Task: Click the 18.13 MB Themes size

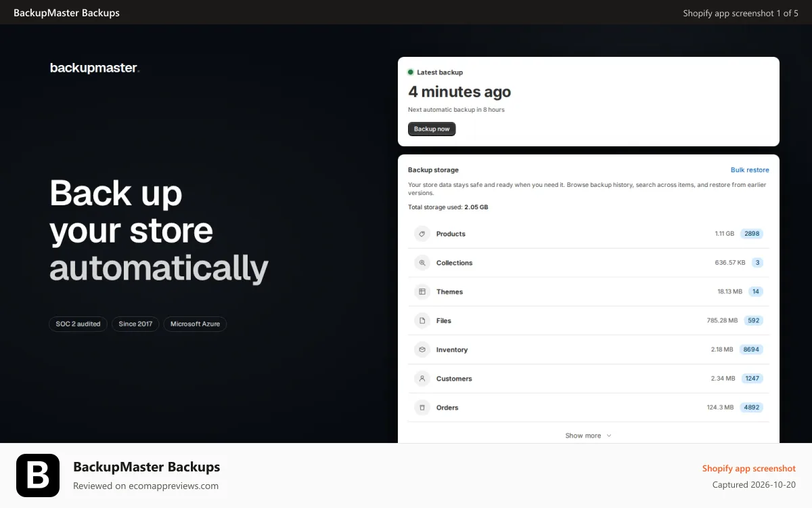Action: point(729,292)
